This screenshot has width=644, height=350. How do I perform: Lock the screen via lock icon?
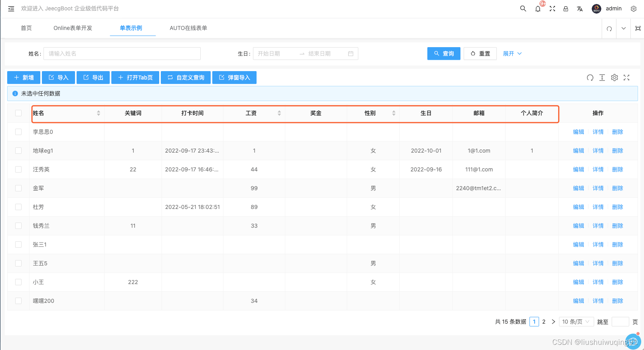pos(566,8)
